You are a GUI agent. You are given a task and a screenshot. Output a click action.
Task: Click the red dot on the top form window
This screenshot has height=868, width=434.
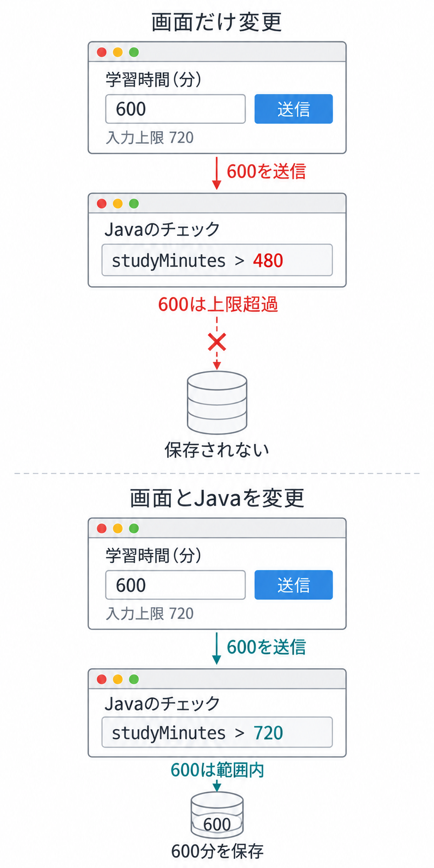coord(102,52)
